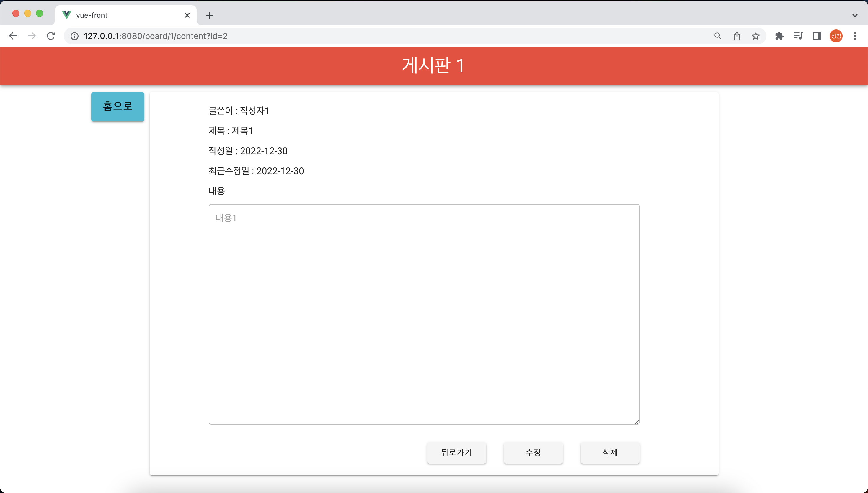Click the 홈으로 button

point(118,106)
